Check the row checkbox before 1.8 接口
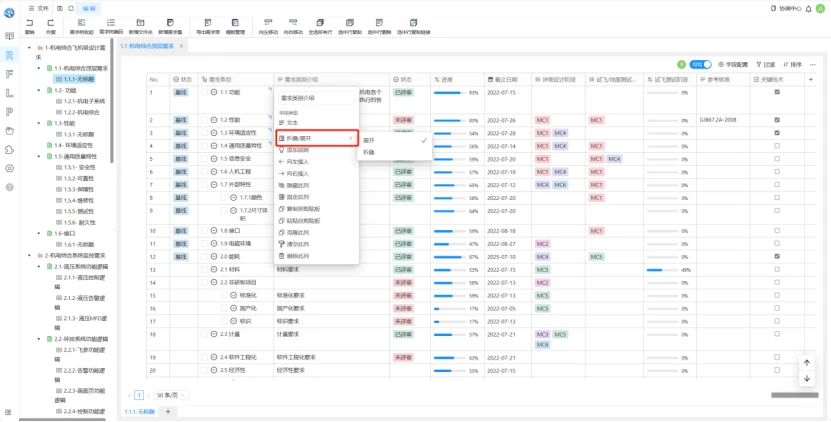 [205, 231]
